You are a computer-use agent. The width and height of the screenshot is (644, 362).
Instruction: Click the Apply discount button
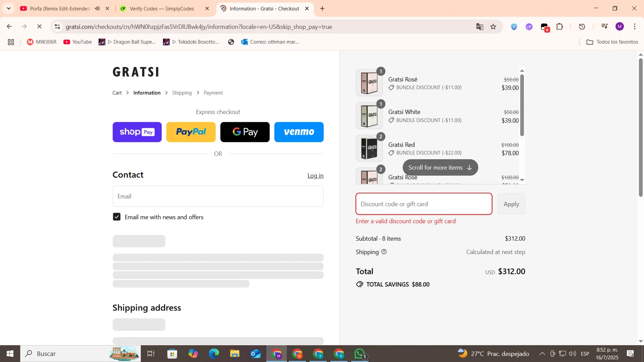tap(511, 204)
